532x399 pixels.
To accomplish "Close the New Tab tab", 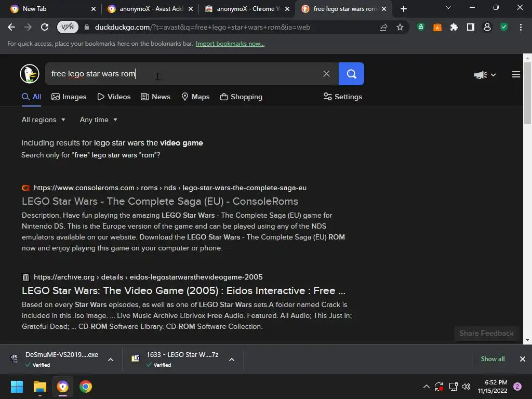I will point(94,9).
